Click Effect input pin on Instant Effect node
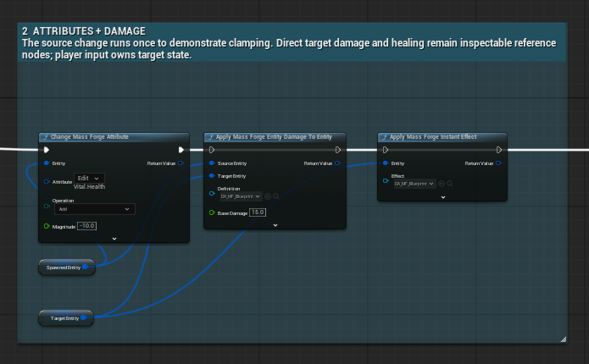The height and width of the screenshot is (364, 589). [386, 181]
